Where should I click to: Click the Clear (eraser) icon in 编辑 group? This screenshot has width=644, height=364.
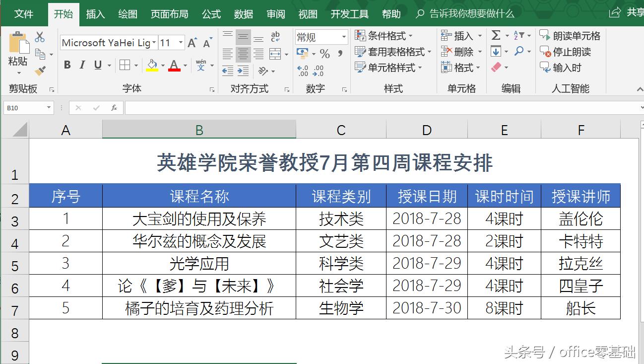496,66
